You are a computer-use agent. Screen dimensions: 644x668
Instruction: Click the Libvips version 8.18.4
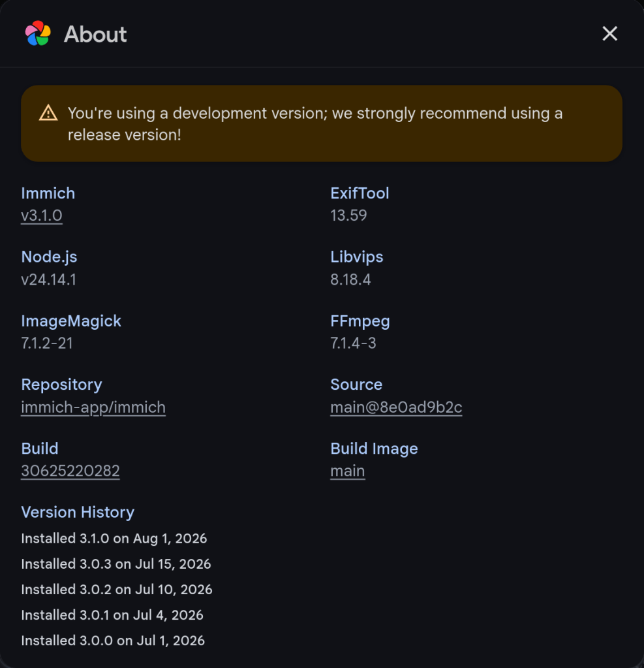point(351,279)
